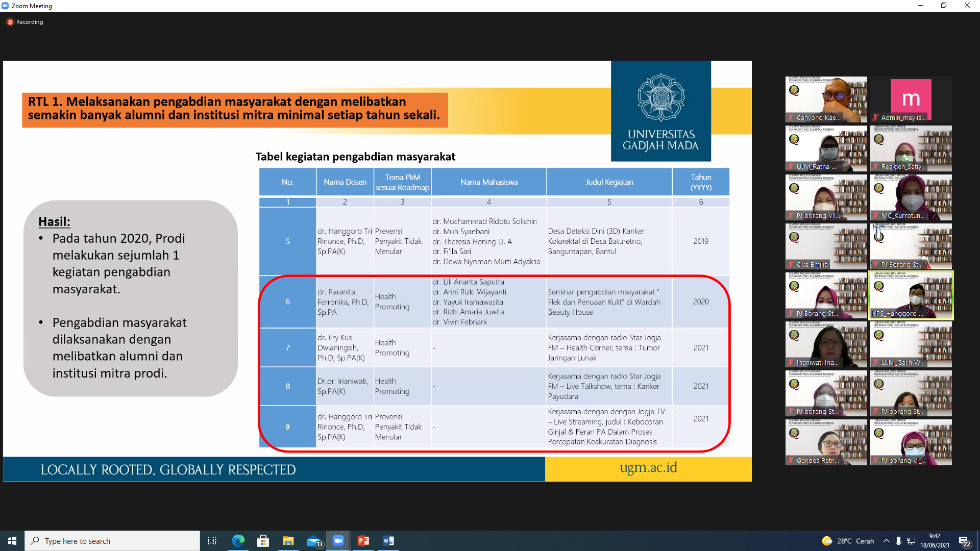This screenshot has height=551, width=980.
Task: Switch to the Zoom taskbar icon
Action: 338,541
